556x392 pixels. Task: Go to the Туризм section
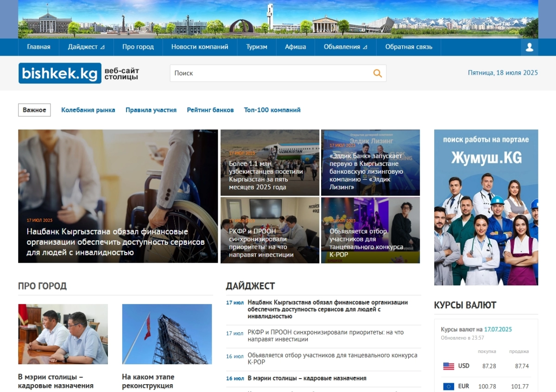click(x=257, y=47)
